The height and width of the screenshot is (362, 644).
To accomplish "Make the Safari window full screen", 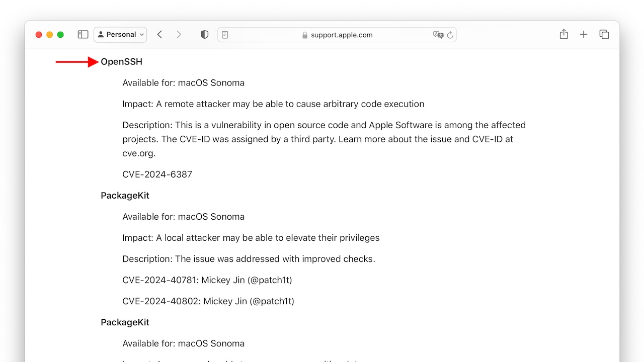I will click(60, 35).
